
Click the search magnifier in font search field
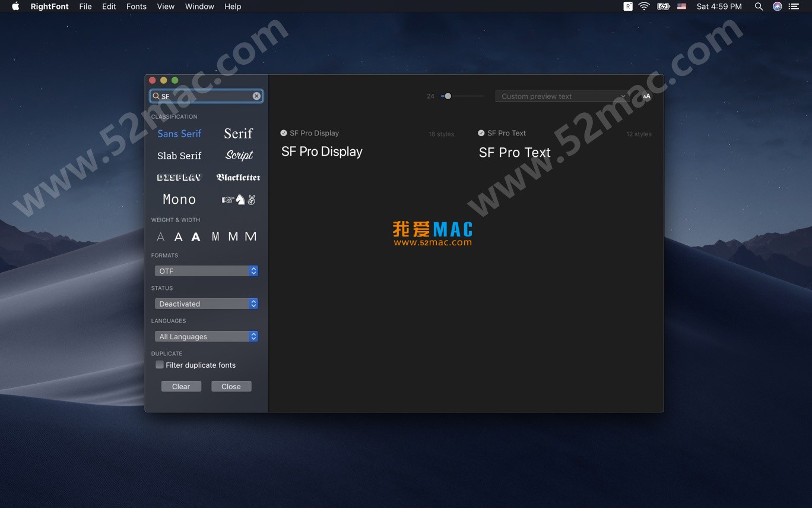[x=156, y=96]
